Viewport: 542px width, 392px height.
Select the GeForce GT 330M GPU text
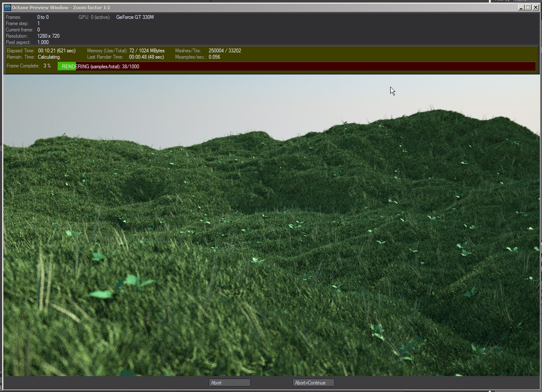[135, 17]
